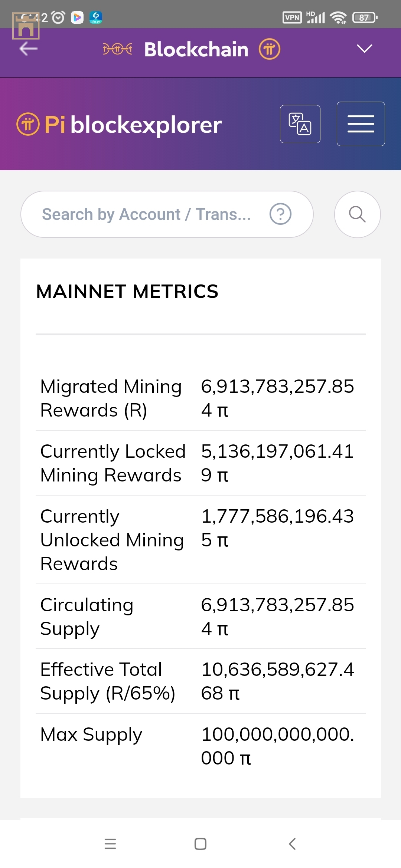
Task: Expand the header chevron dropdown
Action: [x=364, y=49]
